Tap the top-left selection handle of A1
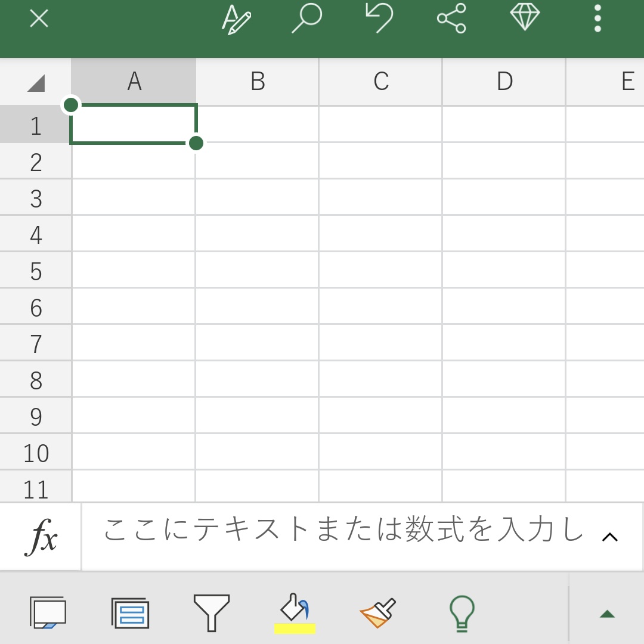The width and height of the screenshot is (644, 644). 71,105
